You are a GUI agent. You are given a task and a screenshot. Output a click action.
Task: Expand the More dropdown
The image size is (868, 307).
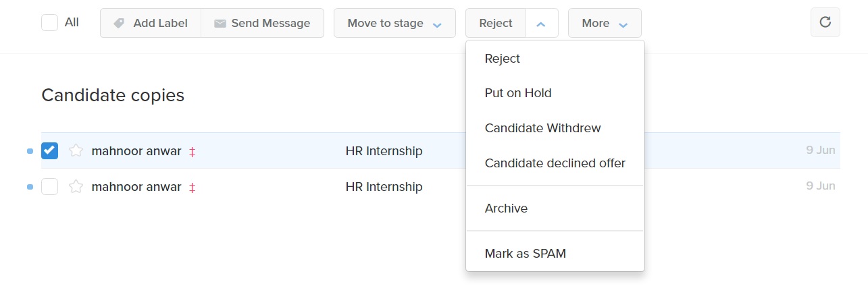coord(605,23)
